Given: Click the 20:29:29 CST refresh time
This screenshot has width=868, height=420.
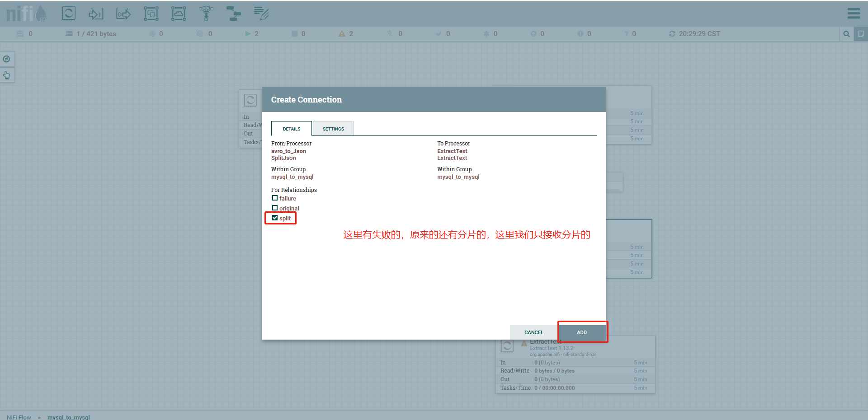Looking at the screenshot, I should click(x=699, y=33).
